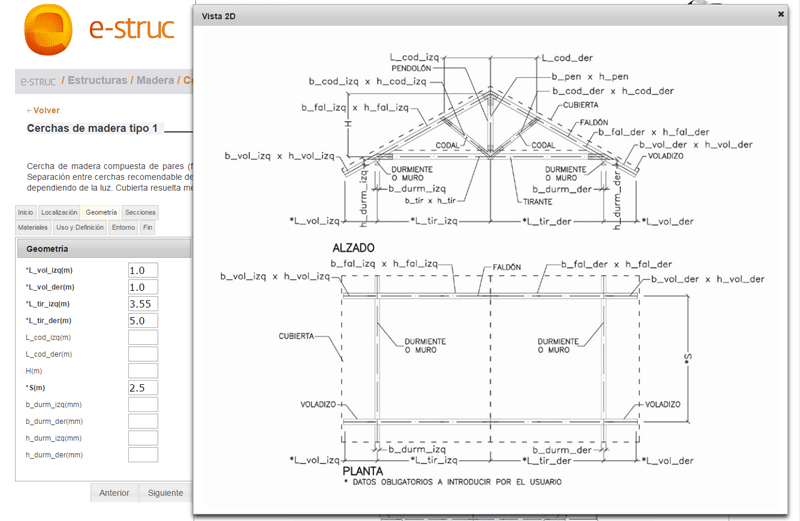The width and height of the screenshot is (800, 521).
Task: Select the L_tir_der(m) field showing 5.0
Action: [x=143, y=321]
